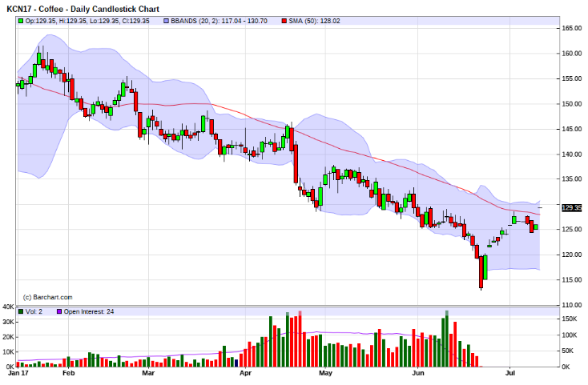Click the 155.00 price axis label
The image size is (588, 385).
(572, 78)
